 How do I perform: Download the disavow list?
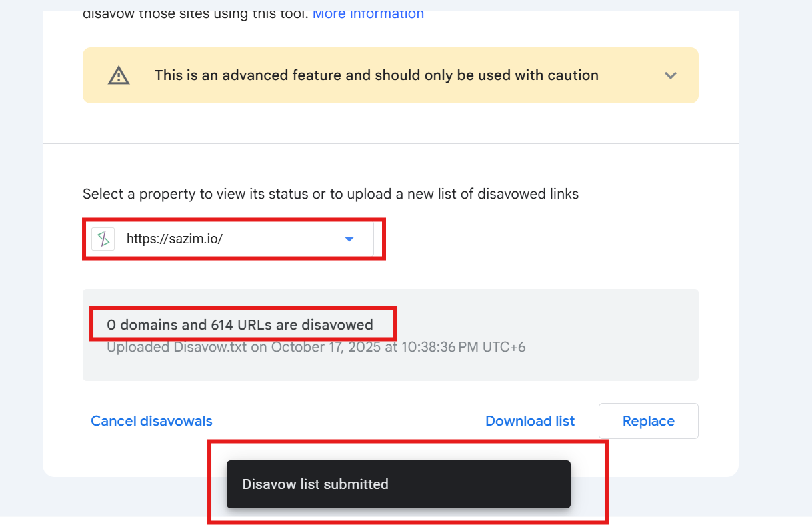point(530,421)
